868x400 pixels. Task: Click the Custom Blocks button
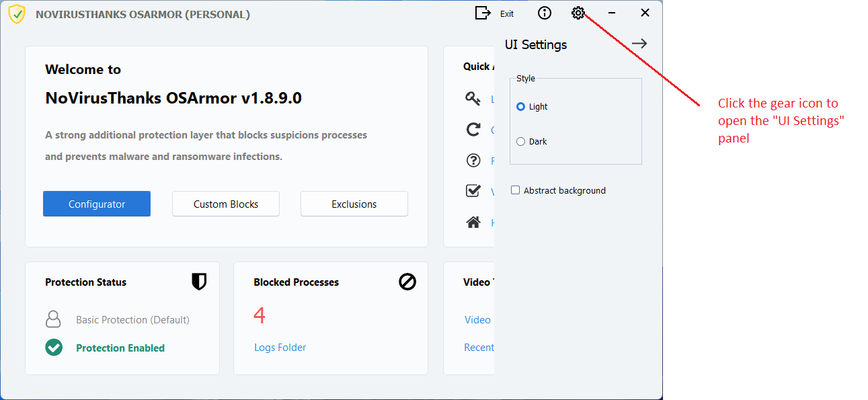(226, 204)
